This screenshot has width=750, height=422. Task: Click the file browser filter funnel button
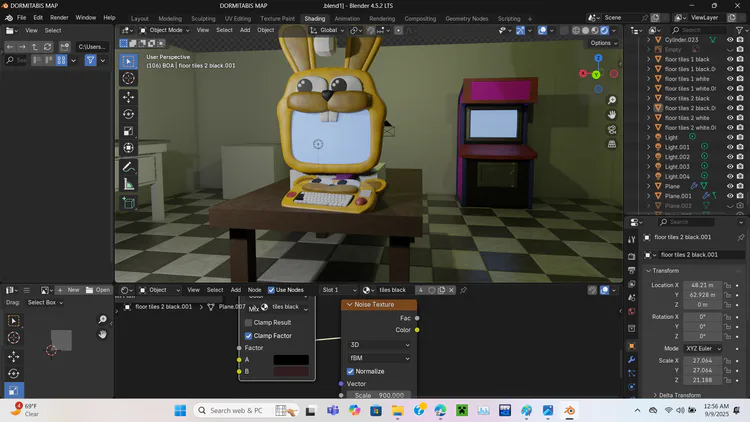point(90,60)
